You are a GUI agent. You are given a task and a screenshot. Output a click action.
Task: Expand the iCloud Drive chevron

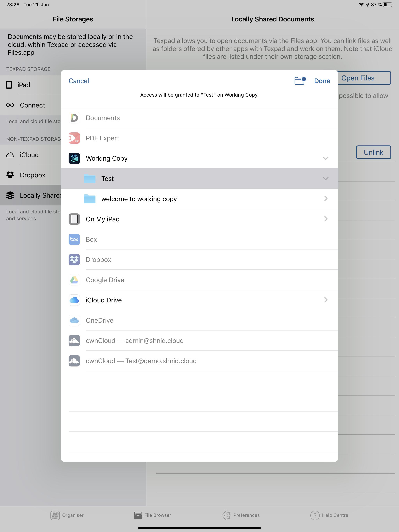point(326,300)
